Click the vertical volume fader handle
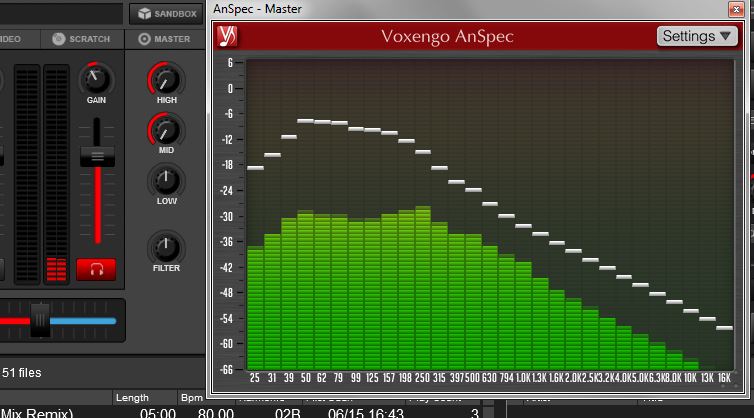This screenshot has height=418, width=754. point(97,155)
